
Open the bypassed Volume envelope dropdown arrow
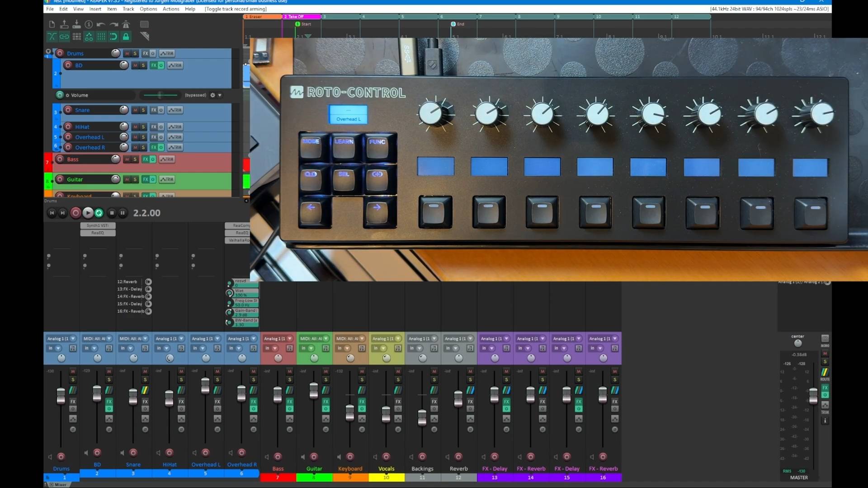pos(220,95)
